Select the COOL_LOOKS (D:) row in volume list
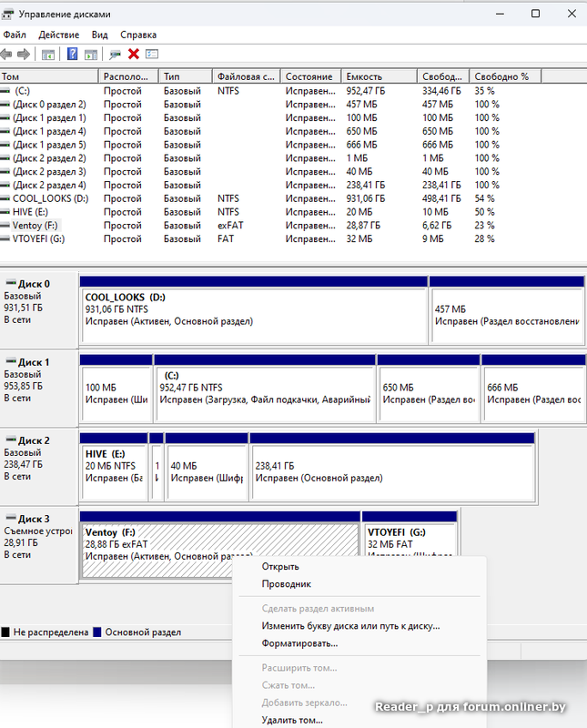The width and height of the screenshot is (587, 728). click(50, 198)
